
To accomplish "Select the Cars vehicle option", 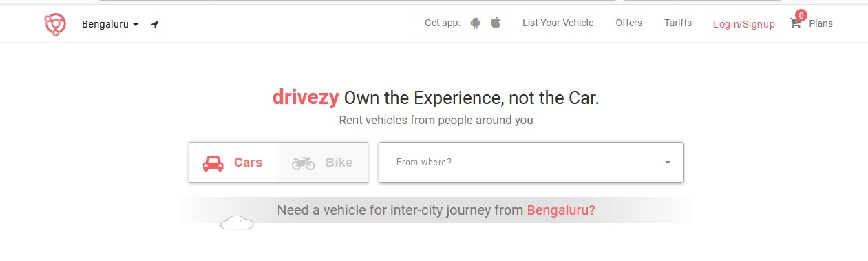I will (234, 163).
